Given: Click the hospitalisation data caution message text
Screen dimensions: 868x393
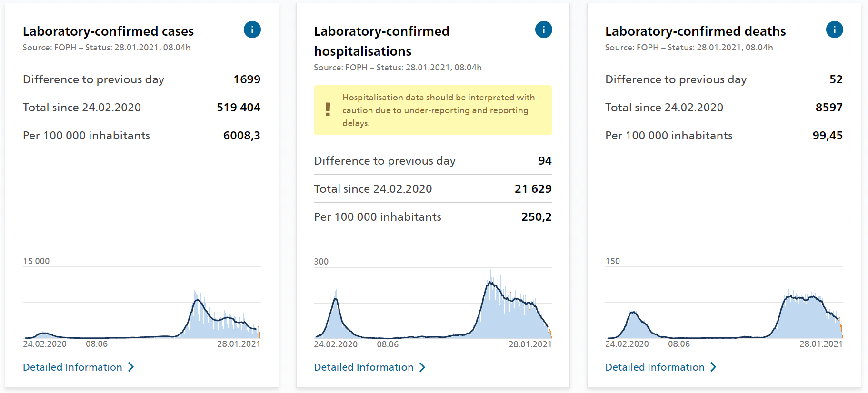Looking at the screenshot, I should coord(438,110).
